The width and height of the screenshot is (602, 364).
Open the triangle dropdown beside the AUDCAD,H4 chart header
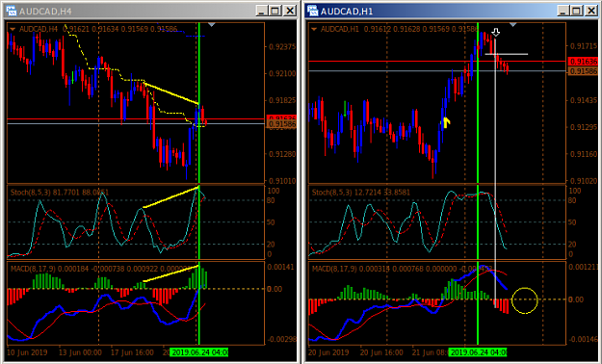(x=13, y=29)
